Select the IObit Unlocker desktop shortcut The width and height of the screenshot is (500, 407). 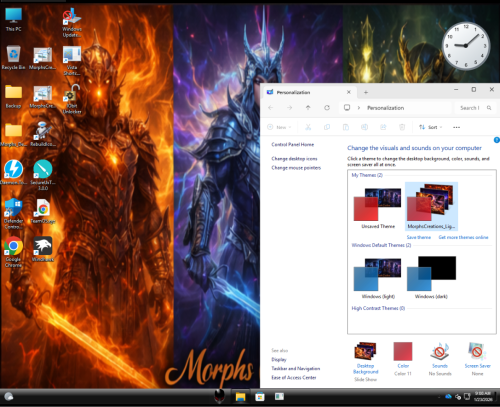pos(72,99)
